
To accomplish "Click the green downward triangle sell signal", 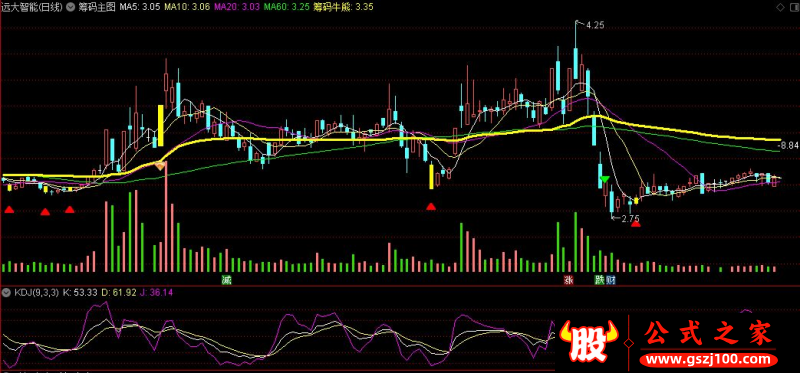I will (604, 179).
